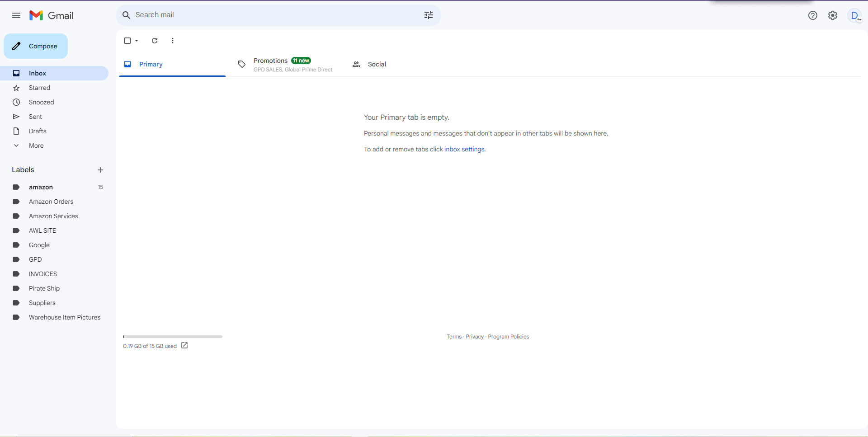This screenshot has width=868, height=437.
Task: Click the search magnifier icon
Action: click(127, 15)
